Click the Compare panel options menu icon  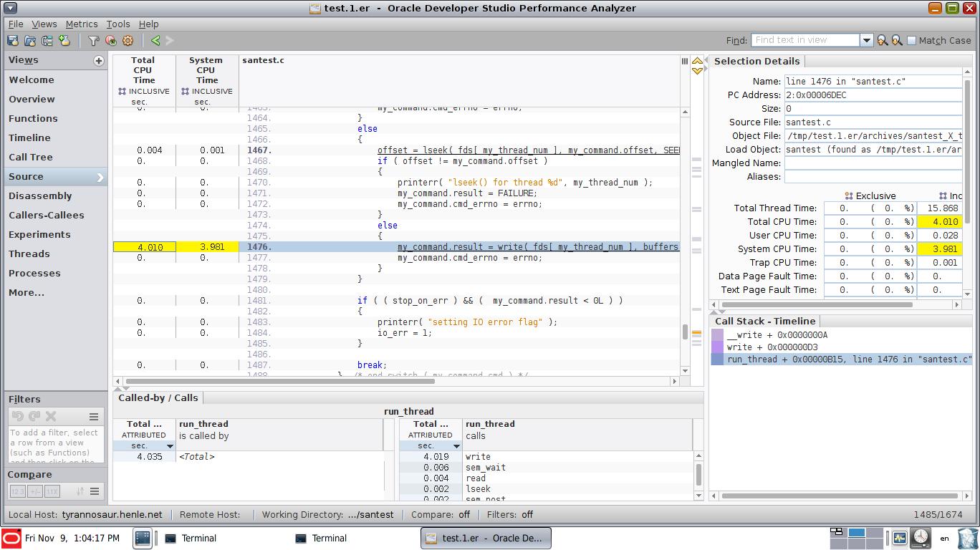tap(94, 491)
